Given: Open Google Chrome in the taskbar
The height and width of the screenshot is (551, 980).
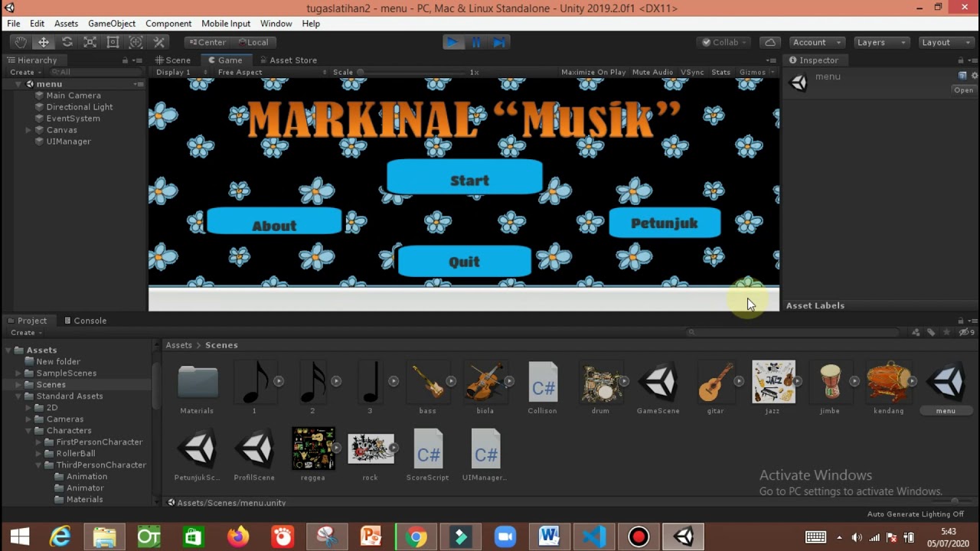Looking at the screenshot, I should click(416, 536).
